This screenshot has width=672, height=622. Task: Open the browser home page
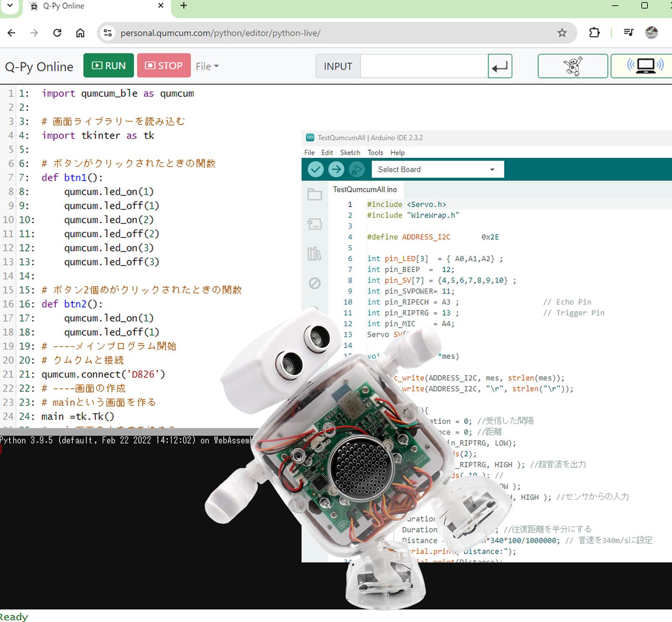click(80, 33)
